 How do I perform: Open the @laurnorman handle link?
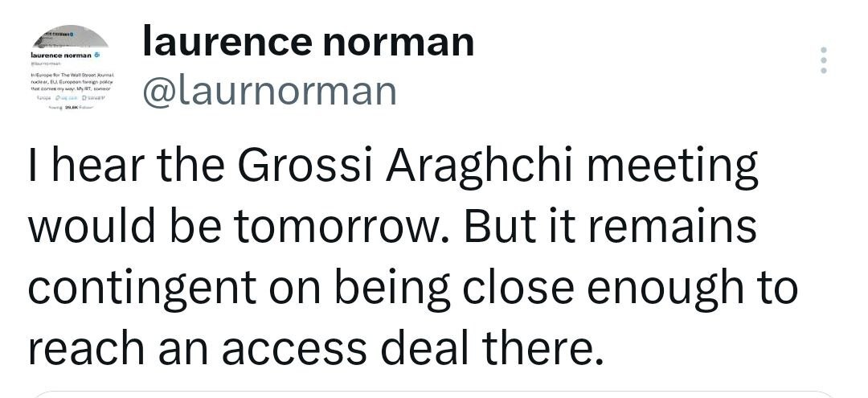(269, 91)
